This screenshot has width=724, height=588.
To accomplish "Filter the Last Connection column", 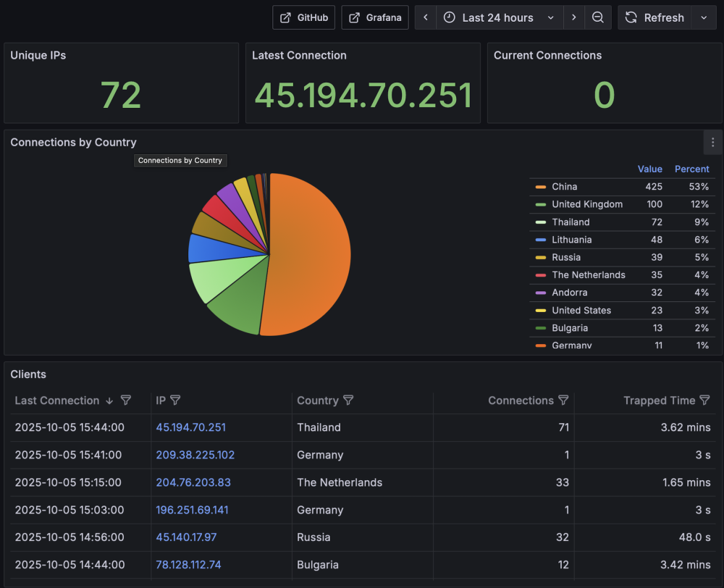I will [126, 400].
